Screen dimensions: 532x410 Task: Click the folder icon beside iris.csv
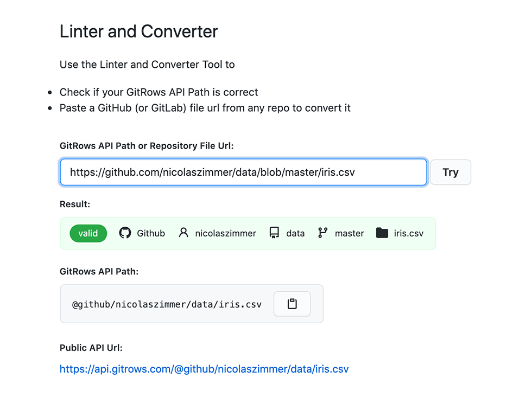(382, 233)
